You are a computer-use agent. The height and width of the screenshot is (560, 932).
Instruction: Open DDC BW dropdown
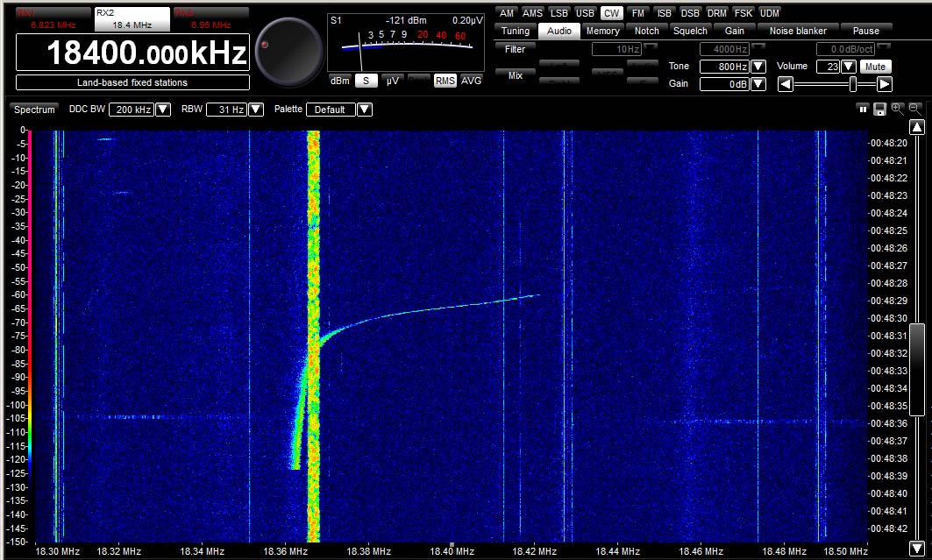[x=163, y=110]
